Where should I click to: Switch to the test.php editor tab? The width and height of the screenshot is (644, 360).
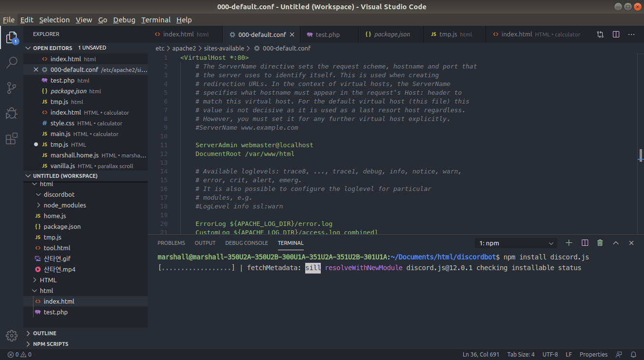[x=327, y=34]
